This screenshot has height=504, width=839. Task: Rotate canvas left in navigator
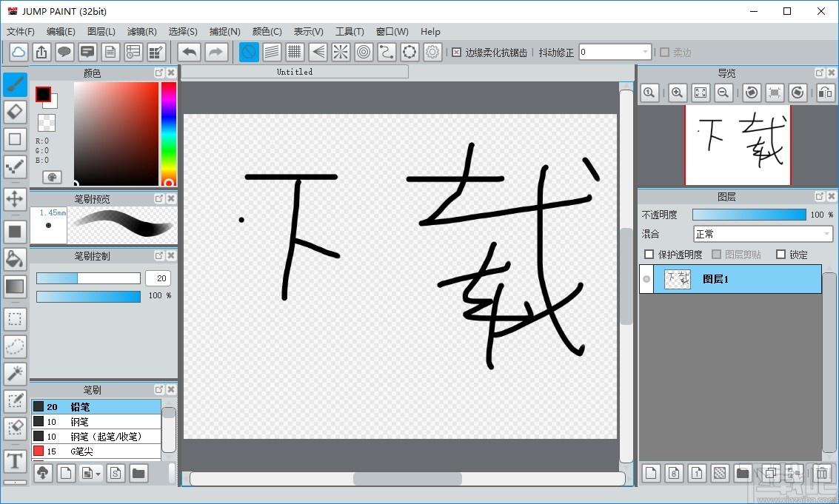[x=751, y=93]
